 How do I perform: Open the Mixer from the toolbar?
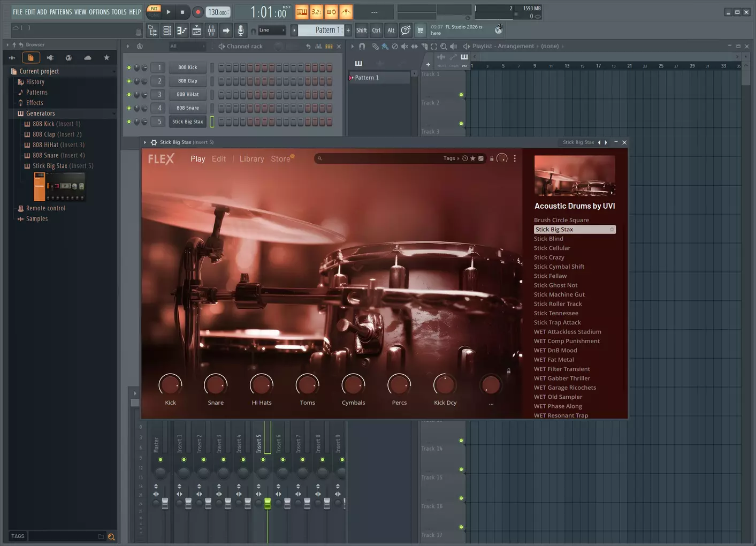tap(211, 31)
